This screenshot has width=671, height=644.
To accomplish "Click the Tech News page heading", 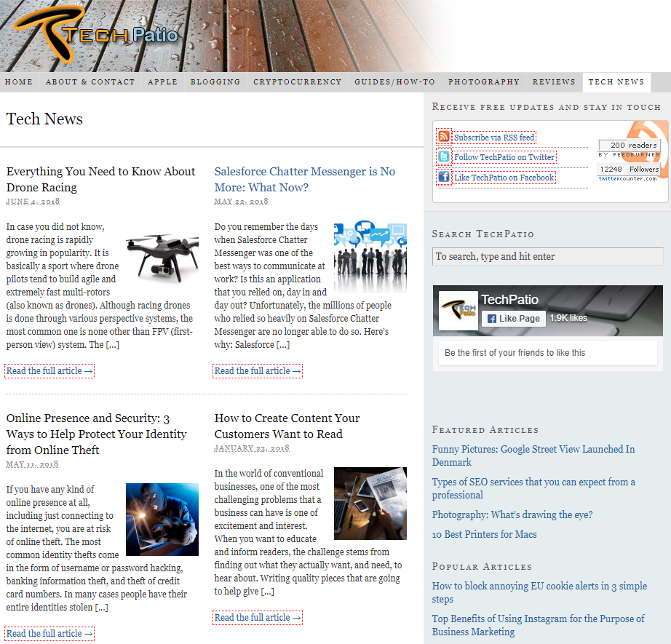I will point(44,119).
